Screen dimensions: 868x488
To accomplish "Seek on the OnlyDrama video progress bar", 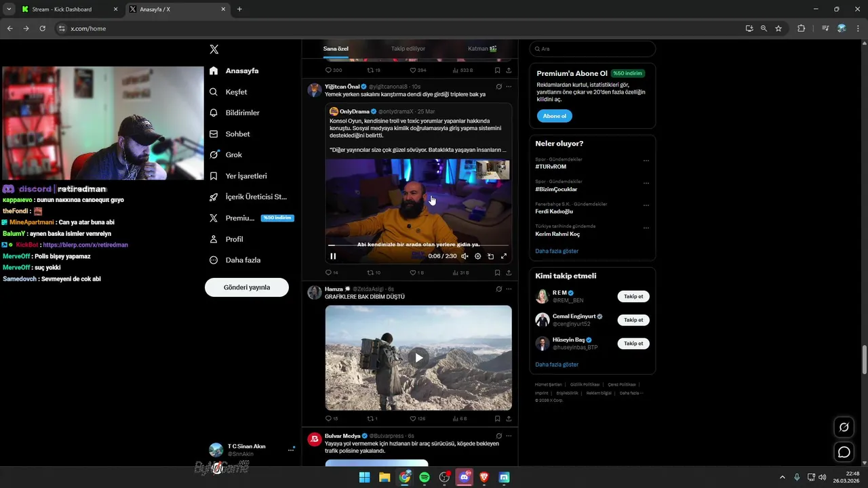I will tap(418, 245).
